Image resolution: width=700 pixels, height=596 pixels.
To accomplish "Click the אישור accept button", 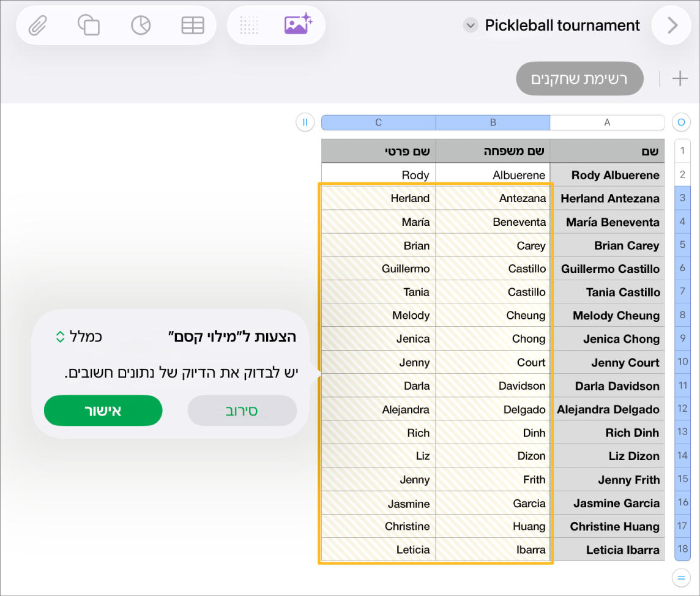I will tap(103, 410).
